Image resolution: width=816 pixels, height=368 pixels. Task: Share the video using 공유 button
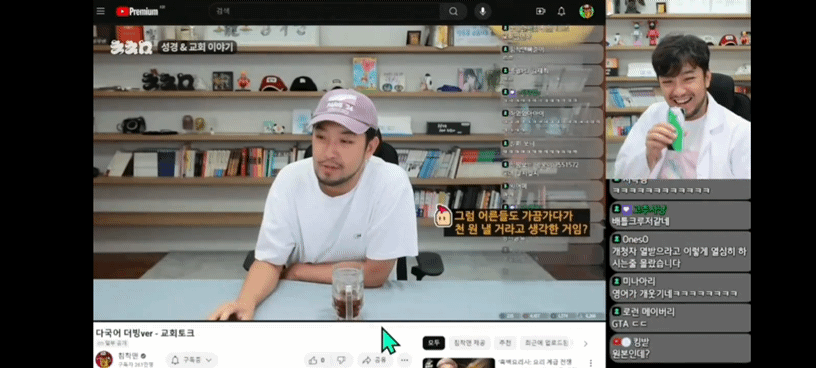(x=375, y=360)
